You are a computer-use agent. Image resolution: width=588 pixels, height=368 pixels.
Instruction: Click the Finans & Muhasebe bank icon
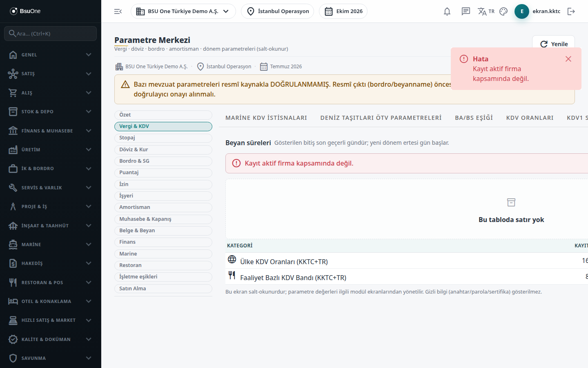coord(13,131)
